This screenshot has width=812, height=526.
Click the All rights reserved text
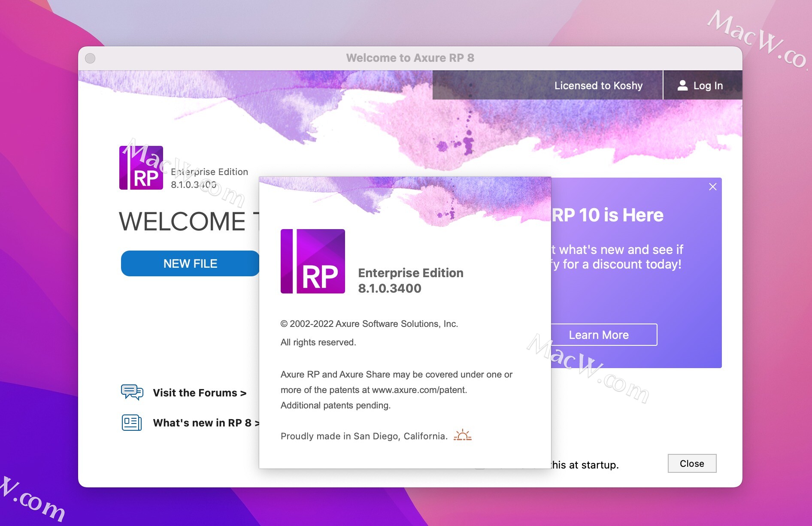(318, 342)
